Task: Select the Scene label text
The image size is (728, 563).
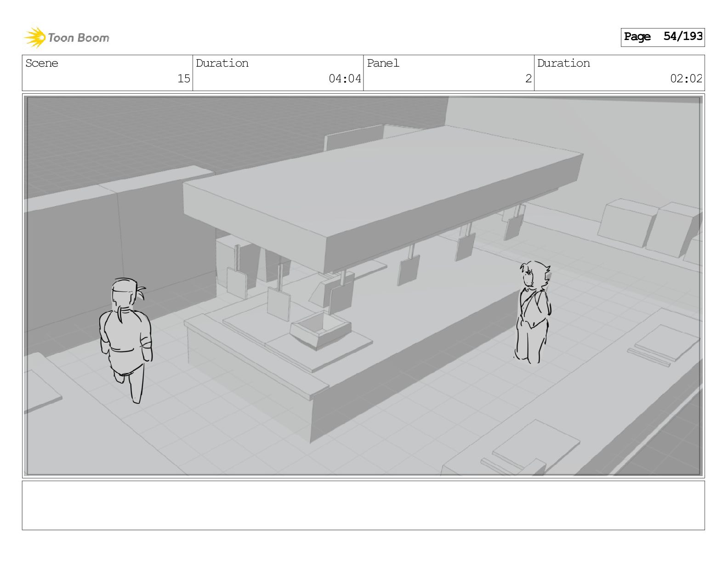Action: coord(42,63)
